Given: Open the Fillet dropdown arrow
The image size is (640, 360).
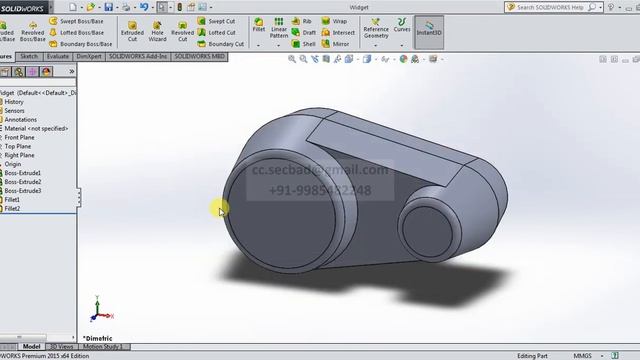Looking at the screenshot, I should point(259,45).
